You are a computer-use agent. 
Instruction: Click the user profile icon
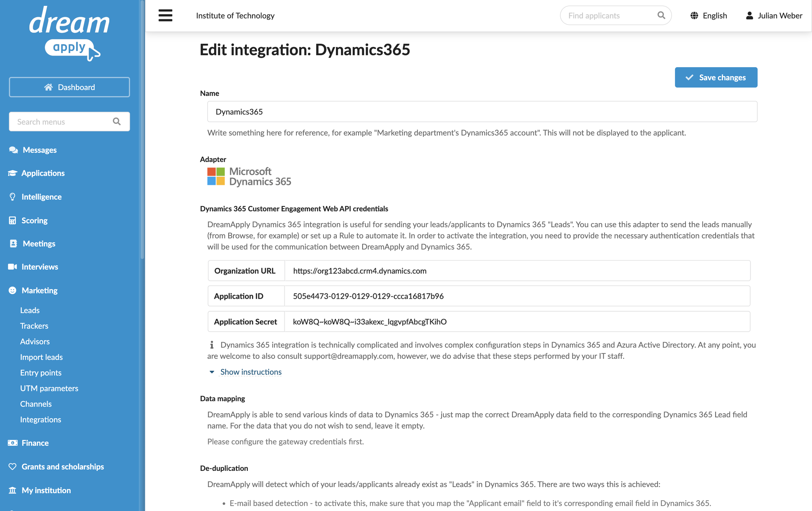pyautogui.click(x=749, y=16)
